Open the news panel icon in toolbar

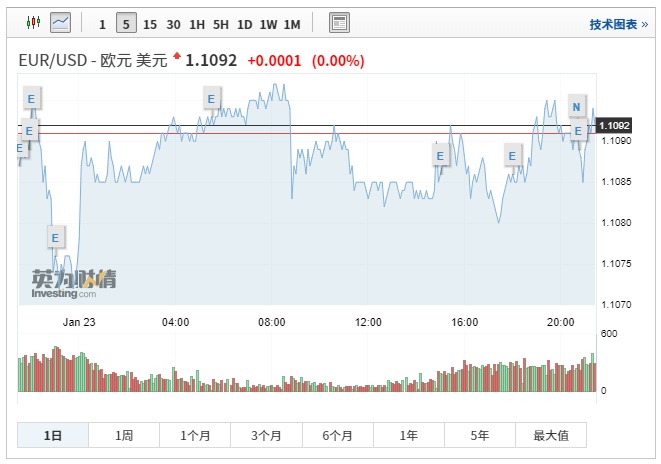point(339,23)
